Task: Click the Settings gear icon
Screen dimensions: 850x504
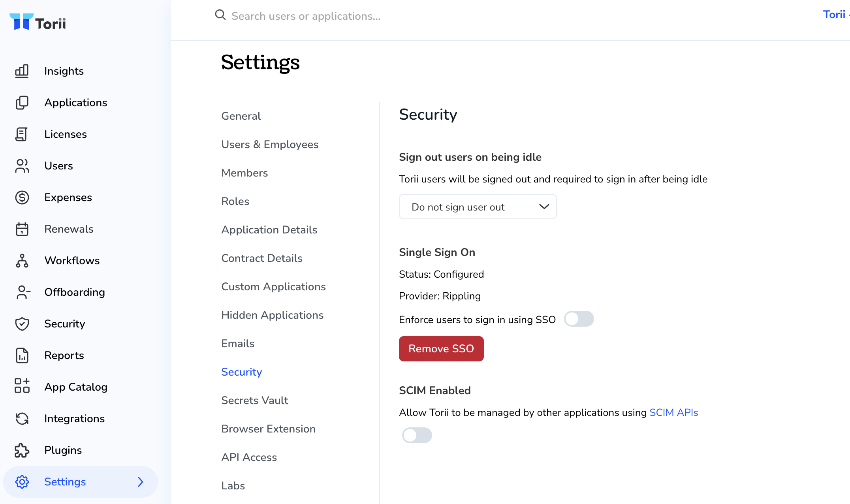Action: 22,482
